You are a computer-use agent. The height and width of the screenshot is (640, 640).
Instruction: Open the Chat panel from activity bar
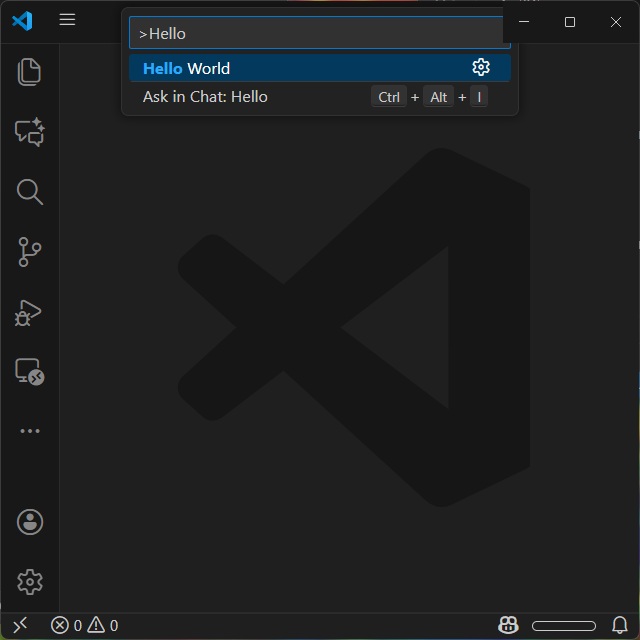coord(29,132)
